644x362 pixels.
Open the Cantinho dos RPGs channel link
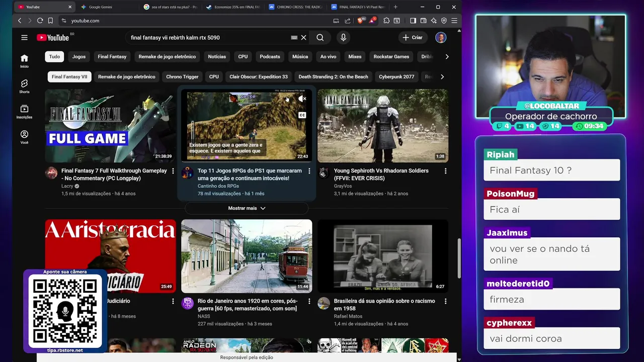[218, 186]
